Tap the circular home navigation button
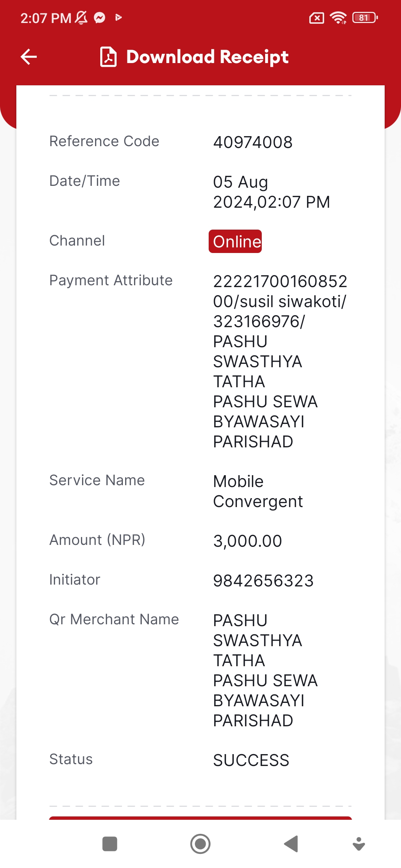The image size is (401, 868). click(x=200, y=844)
